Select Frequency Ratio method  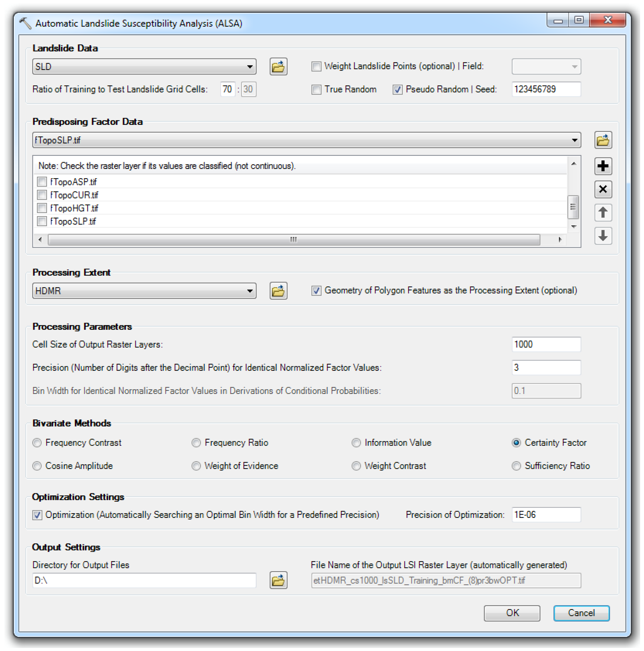point(196,442)
